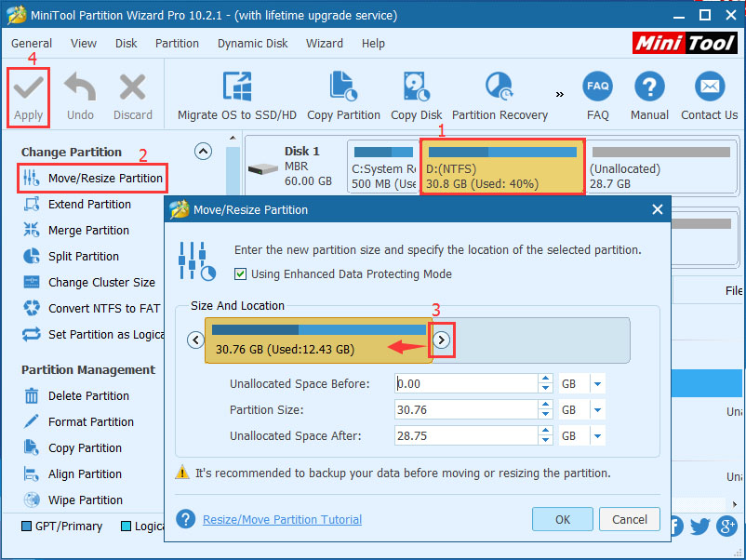
Task: Click the Partition Size spinner arrows
Action: tap(546, 409)
